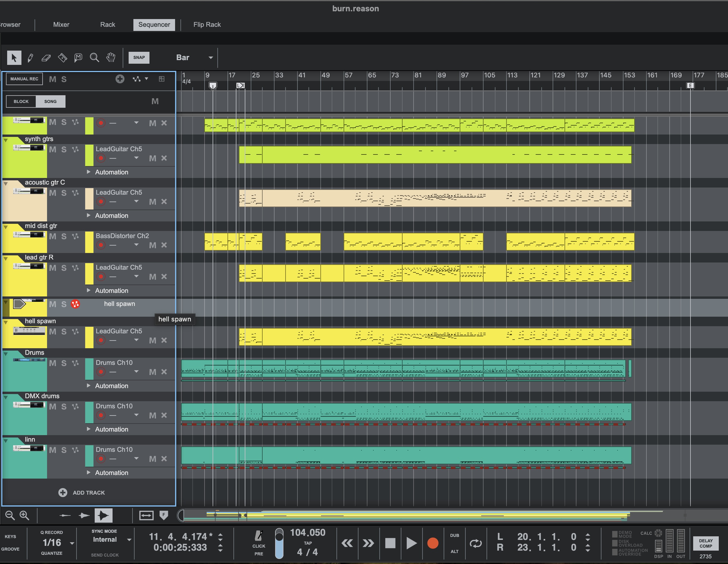Click the red automation icon on hell spawn track
The height and width of the screenshot is (564, 728).
pos(75,304)
